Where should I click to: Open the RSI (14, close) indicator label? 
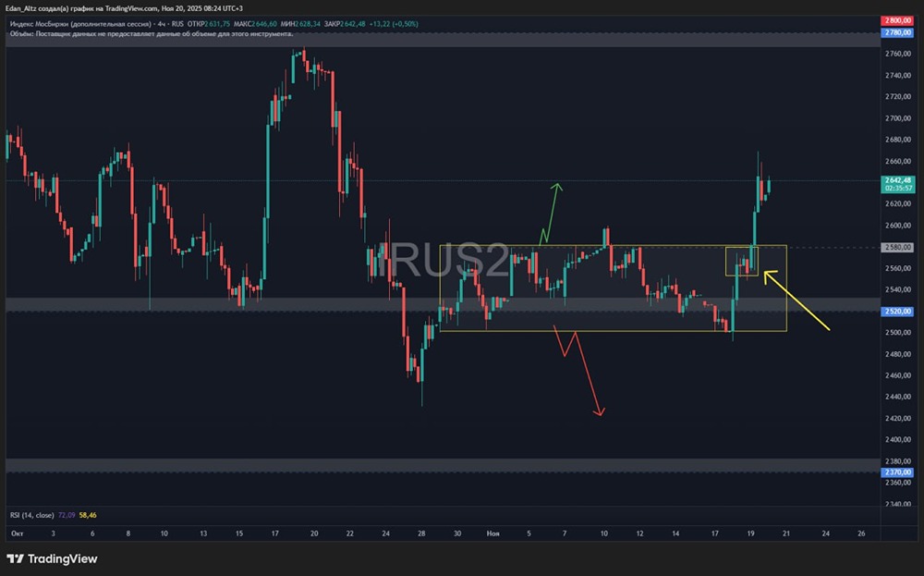point(31,515)
